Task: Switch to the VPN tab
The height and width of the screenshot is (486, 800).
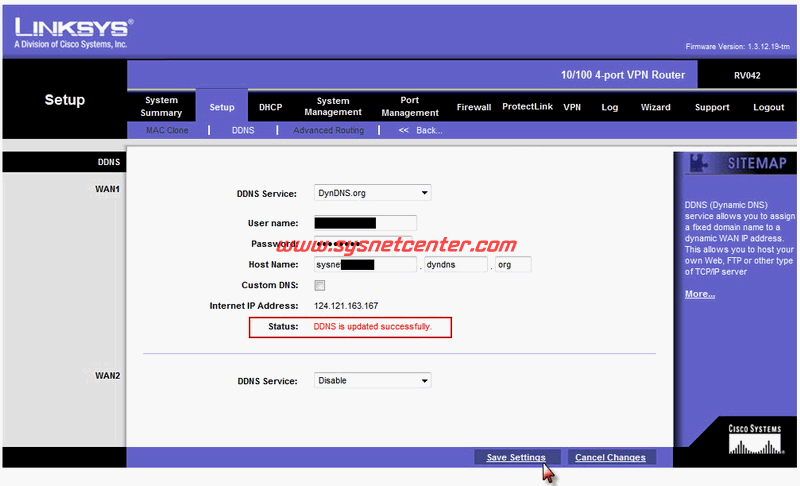Action: 572,107
